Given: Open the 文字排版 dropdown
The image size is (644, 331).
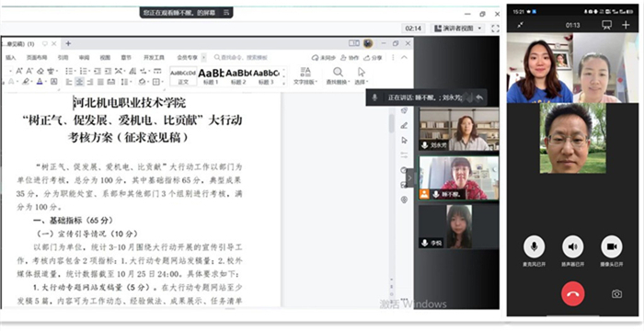Looking at the screenshot, I should click(305, 76).
